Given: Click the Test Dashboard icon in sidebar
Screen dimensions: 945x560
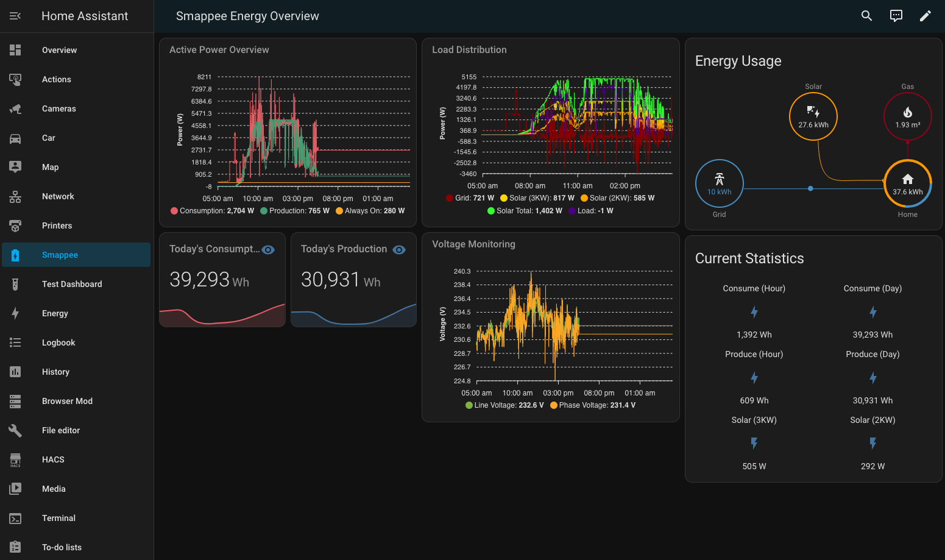Looking at the screenshot, I should click(x=15, y=284).
